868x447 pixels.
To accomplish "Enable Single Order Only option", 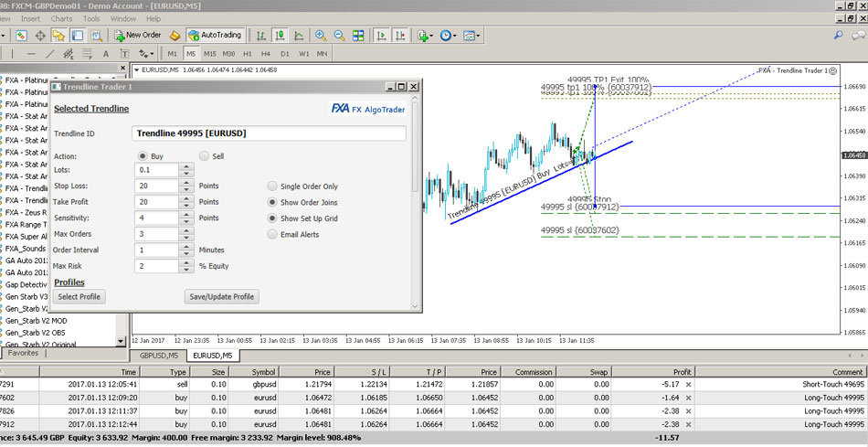I will click(x=272, y=186).
